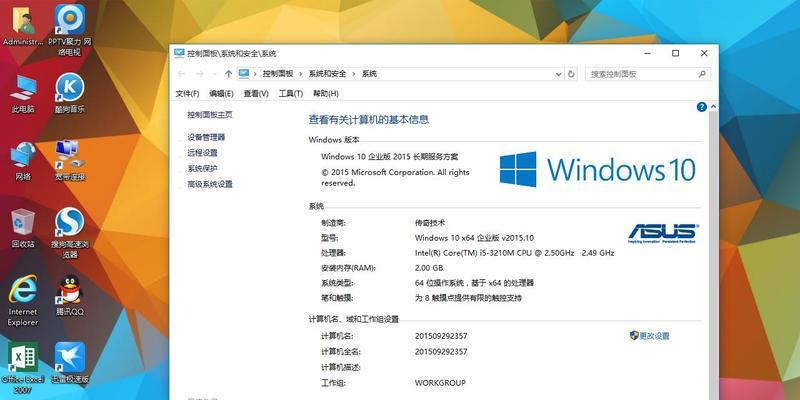Click the ASUS manufacturer logo
The width and height of the screenshot is (800, 400).
[663, 234]
